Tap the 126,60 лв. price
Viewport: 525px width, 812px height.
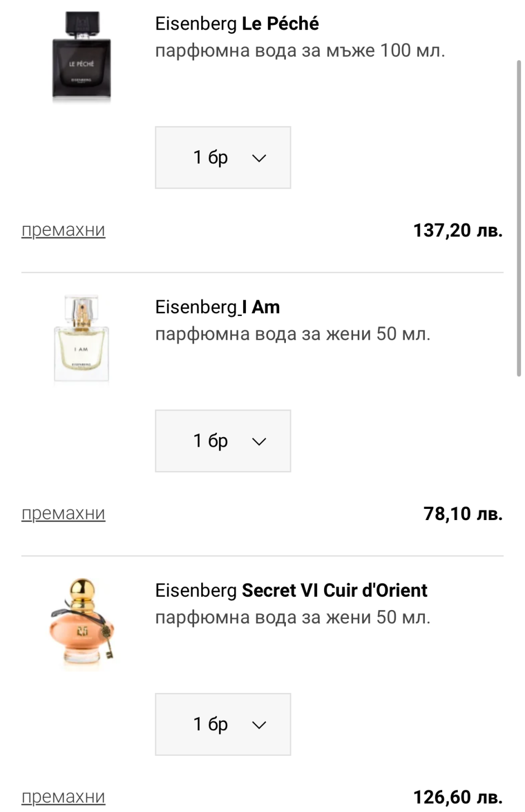tap(457, 797)
